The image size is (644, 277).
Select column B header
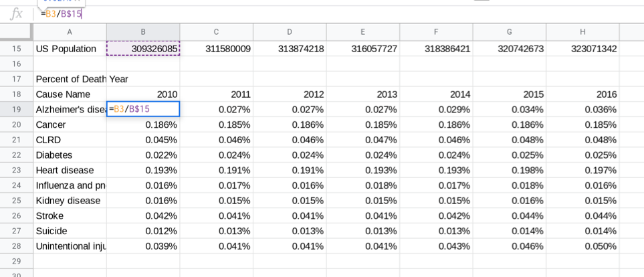point(142,31)
